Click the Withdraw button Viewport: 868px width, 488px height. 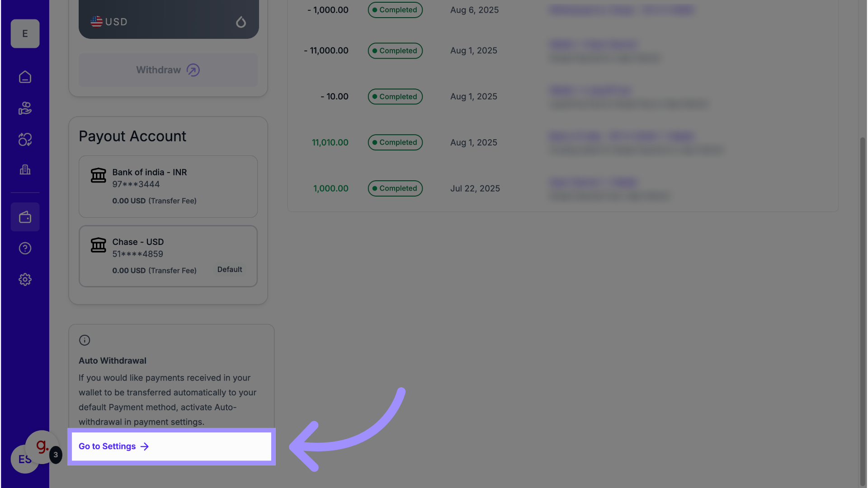point(168,70)
